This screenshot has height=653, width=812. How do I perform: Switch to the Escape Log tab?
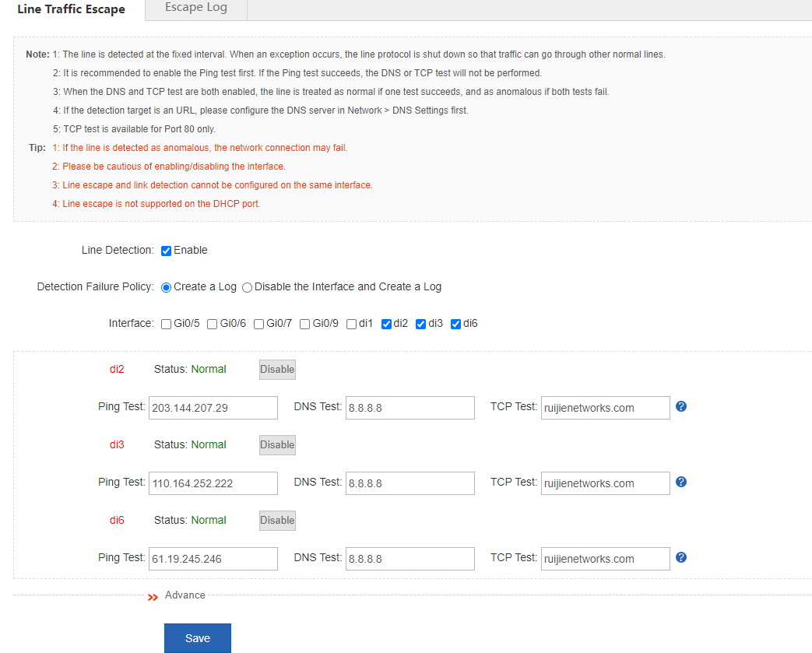pos(196,8)
